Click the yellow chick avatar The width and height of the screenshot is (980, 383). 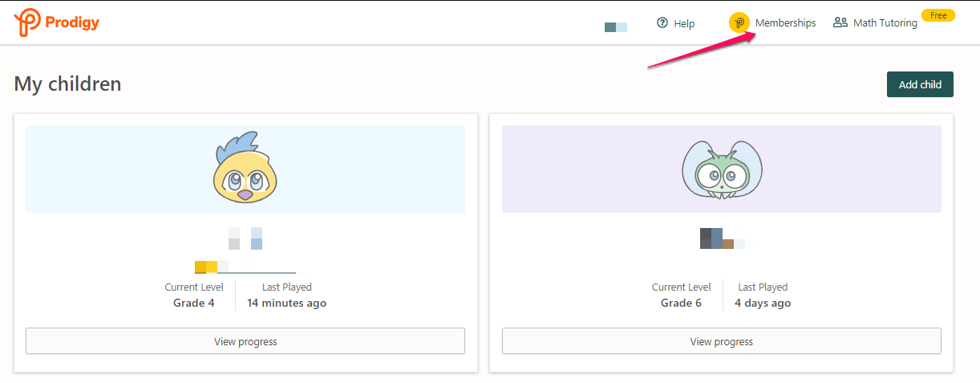245,167
